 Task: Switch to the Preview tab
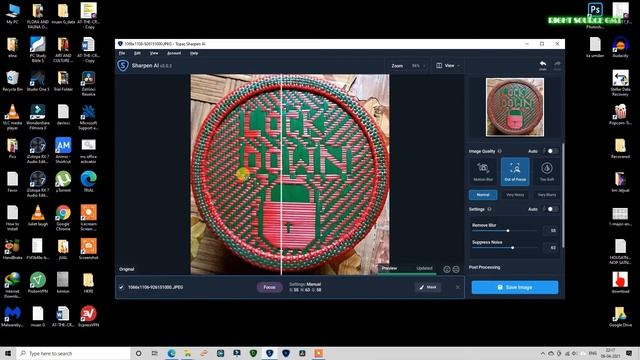click(389, 268)
